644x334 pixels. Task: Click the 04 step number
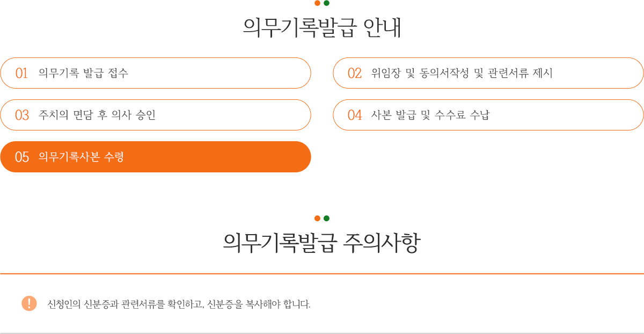click(x=355, y=115)
